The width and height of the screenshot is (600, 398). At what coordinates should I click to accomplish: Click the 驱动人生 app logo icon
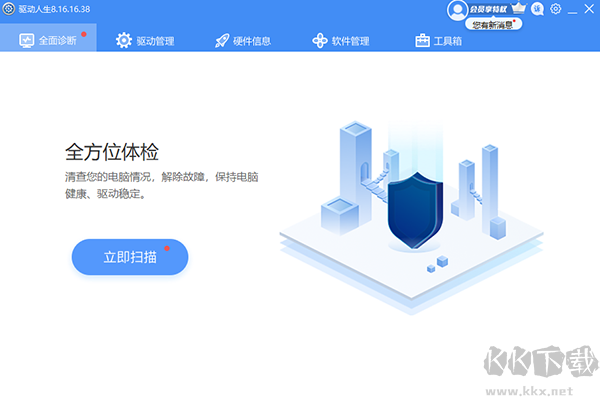click(x=8, y=9)
